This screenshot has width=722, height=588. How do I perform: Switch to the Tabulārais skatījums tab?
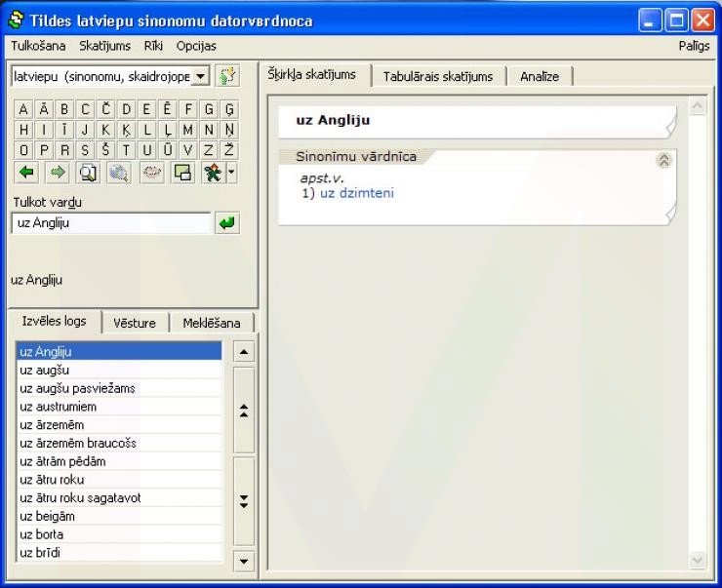[x=437, y=76]
